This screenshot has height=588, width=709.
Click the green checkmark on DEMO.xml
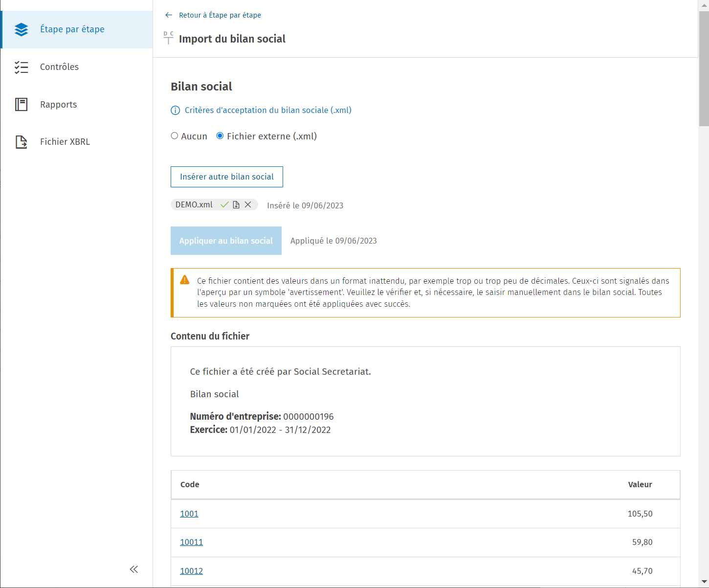pos(224,204)
